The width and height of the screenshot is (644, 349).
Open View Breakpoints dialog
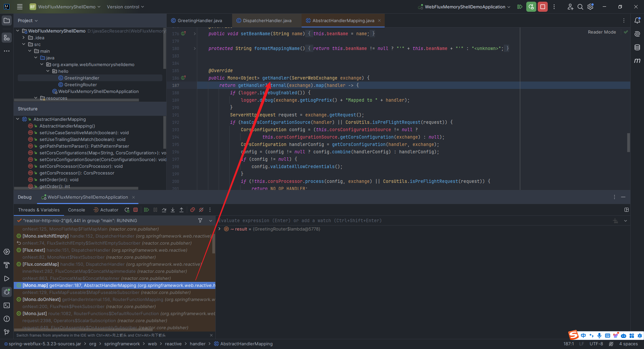[193, 210]
